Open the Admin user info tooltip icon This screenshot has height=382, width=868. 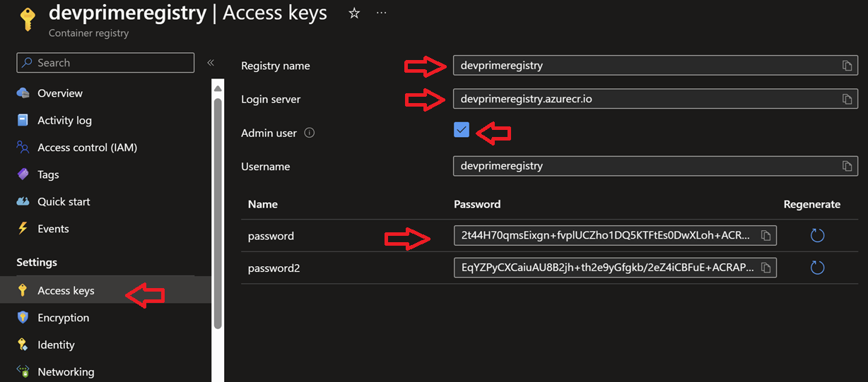[x=309, y=133]
